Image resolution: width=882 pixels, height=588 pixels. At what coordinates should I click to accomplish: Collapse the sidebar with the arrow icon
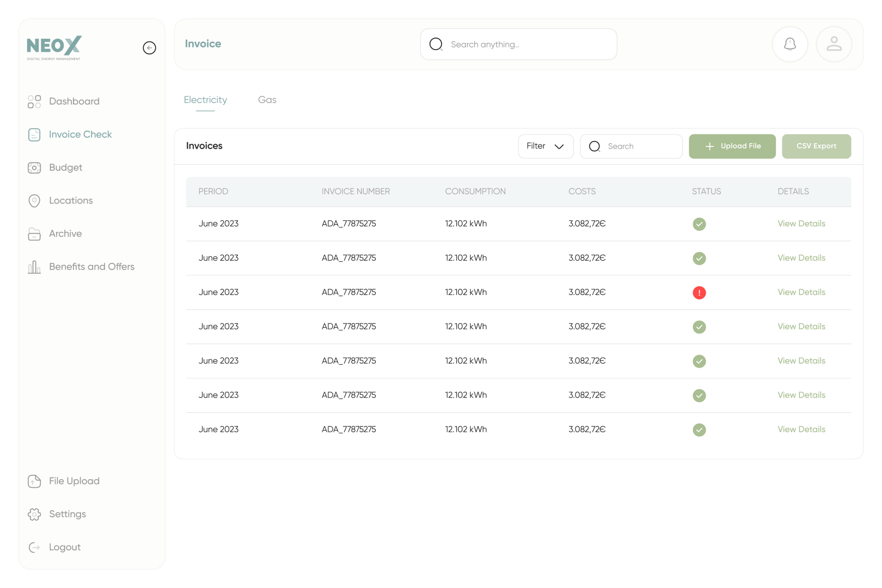tap(149, 48)
